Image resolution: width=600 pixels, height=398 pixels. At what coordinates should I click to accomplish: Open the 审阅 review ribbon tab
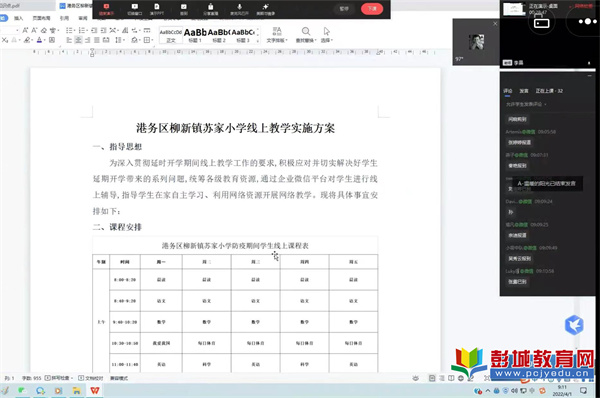tap(83, 18)
